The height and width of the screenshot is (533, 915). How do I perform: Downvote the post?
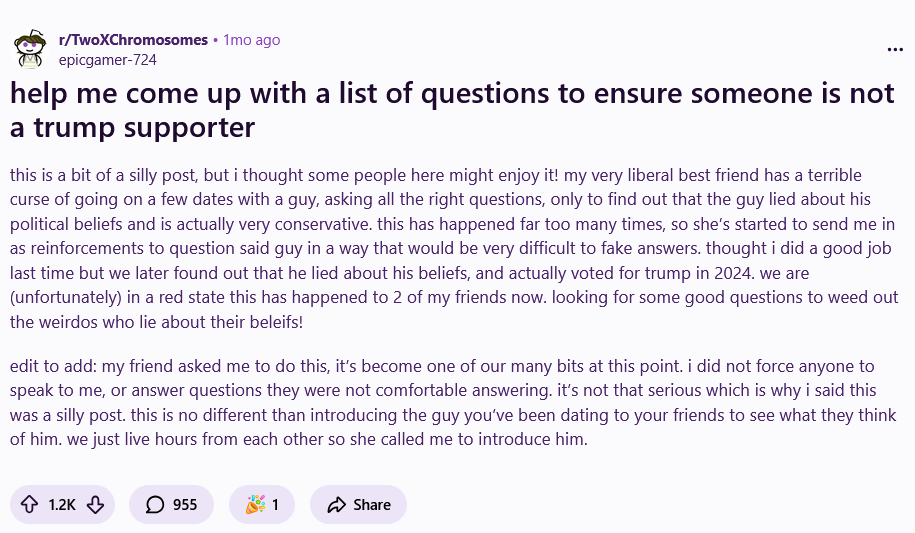95,505
